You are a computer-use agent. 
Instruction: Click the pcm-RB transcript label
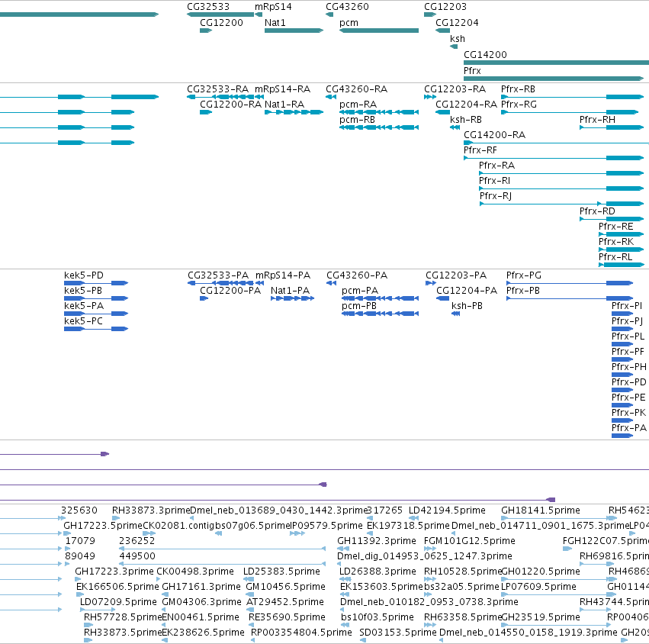[357, 120]
